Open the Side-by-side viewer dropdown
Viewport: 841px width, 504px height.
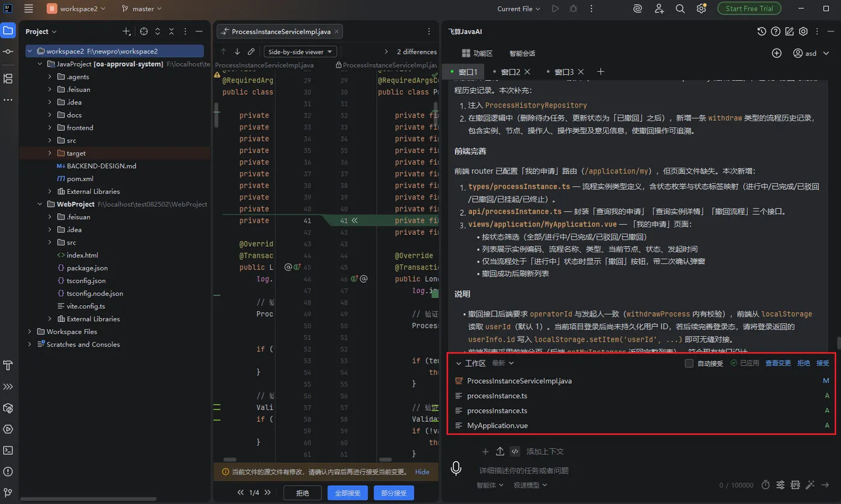click(x=302, y=52)
